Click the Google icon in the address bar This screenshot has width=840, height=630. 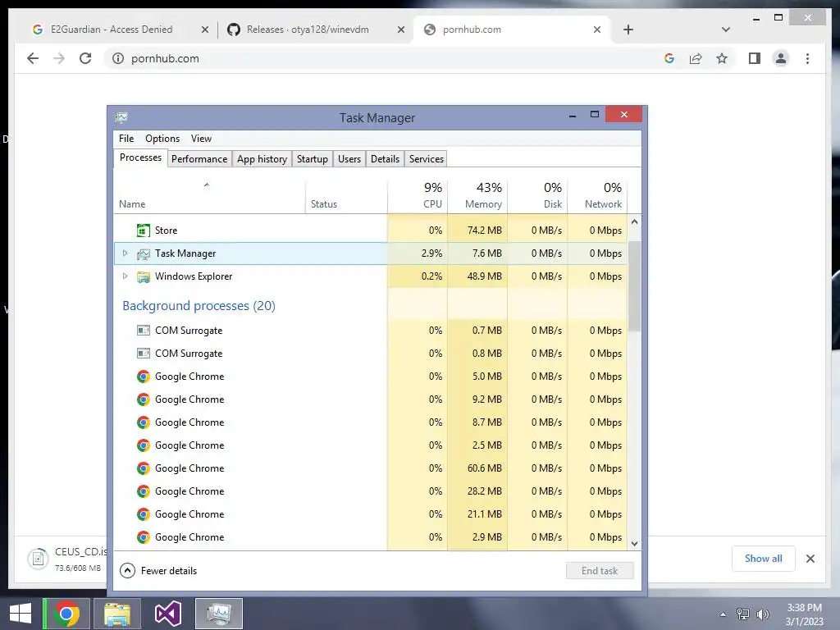669,58
